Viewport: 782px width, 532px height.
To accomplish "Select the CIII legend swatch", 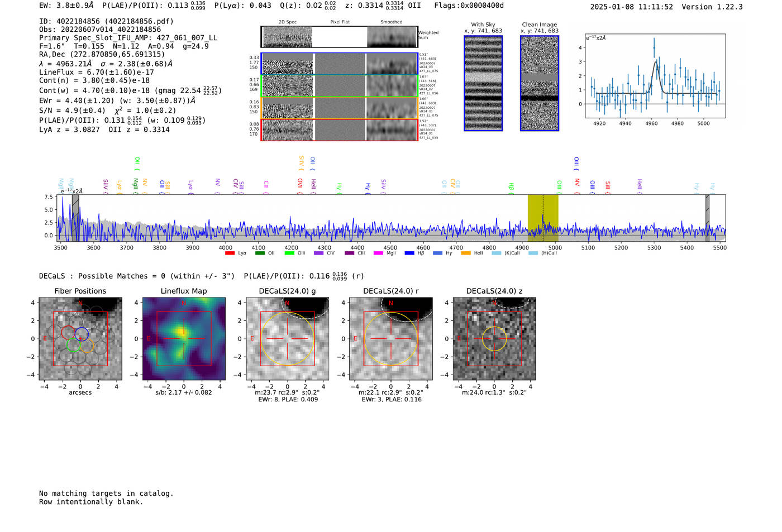I will tap(349, 253).
